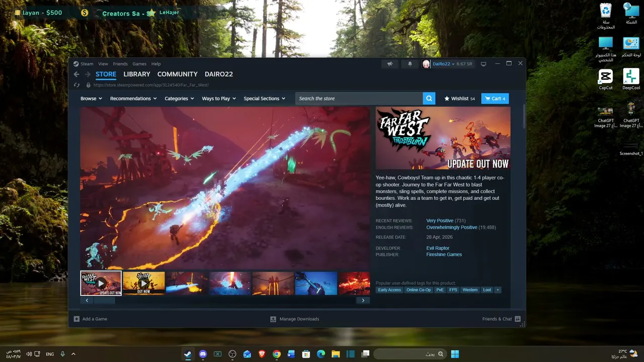Select the FPS tag

point(453,290)
